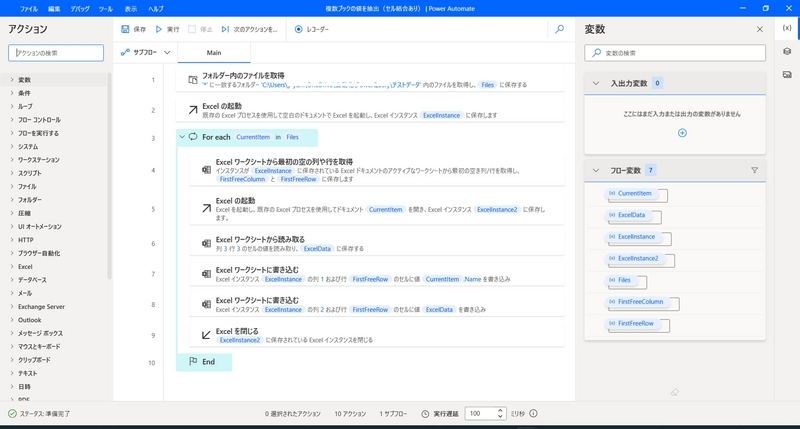800x429 pixels.
Task: Select the End flag icon
Action: tap(193, 361)
